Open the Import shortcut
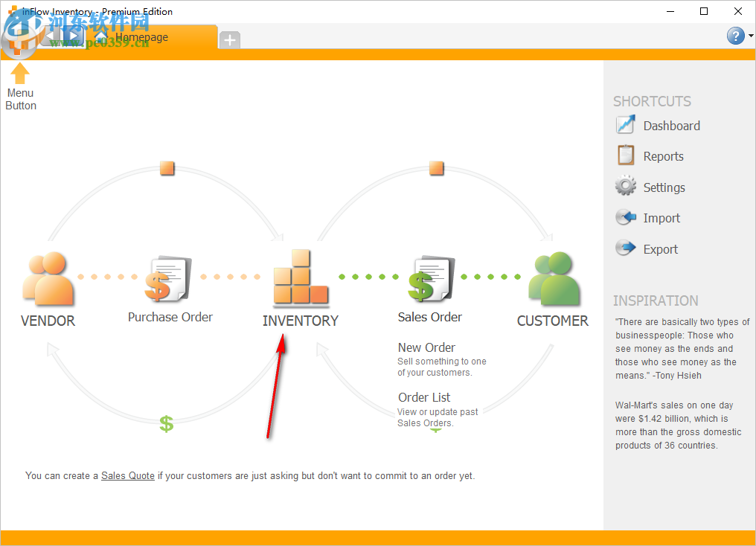Screen dimensions: 756x546 647,218
